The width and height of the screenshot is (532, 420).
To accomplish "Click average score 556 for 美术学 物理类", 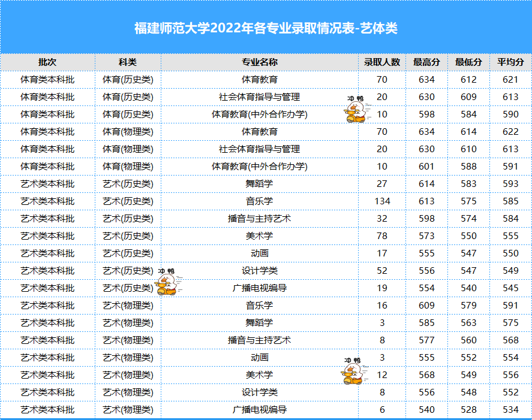I will tap(510, 375).
